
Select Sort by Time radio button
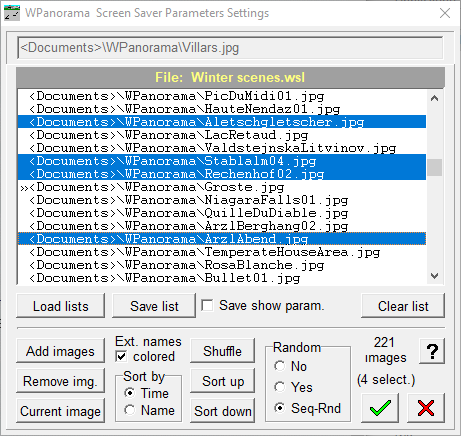[x=130, y=393]
